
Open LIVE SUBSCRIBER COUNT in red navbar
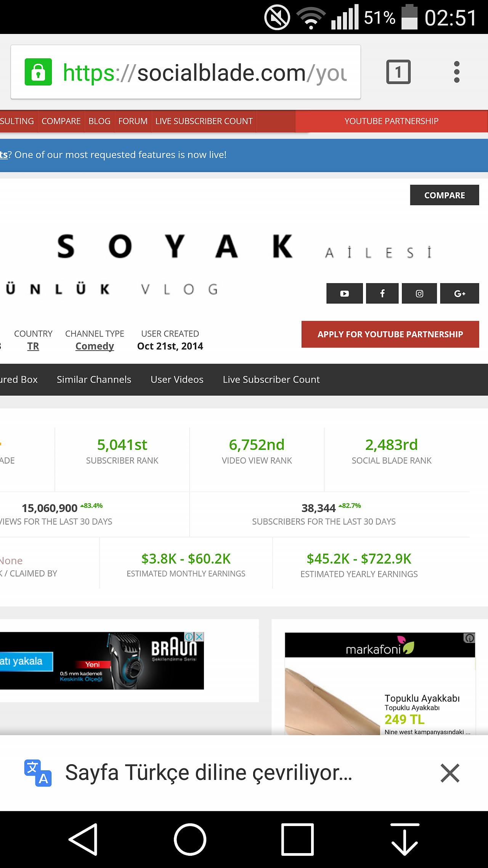pos(204,121)
